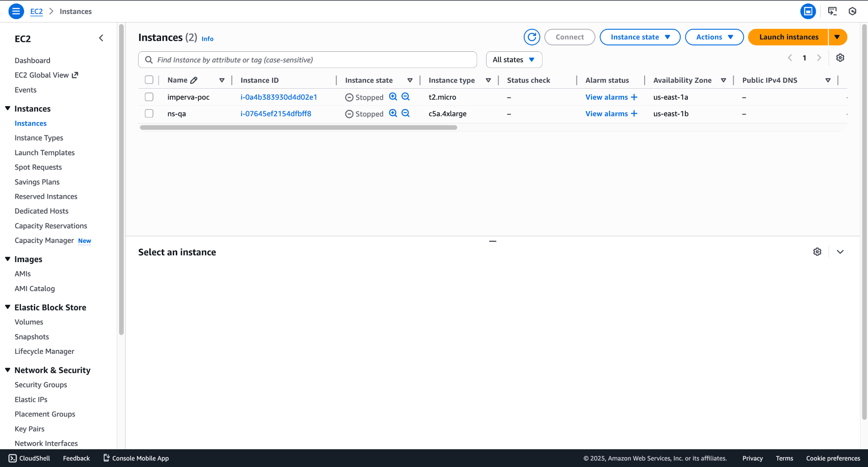Go to Instance Types in sidebar

(x=39, y=138)
